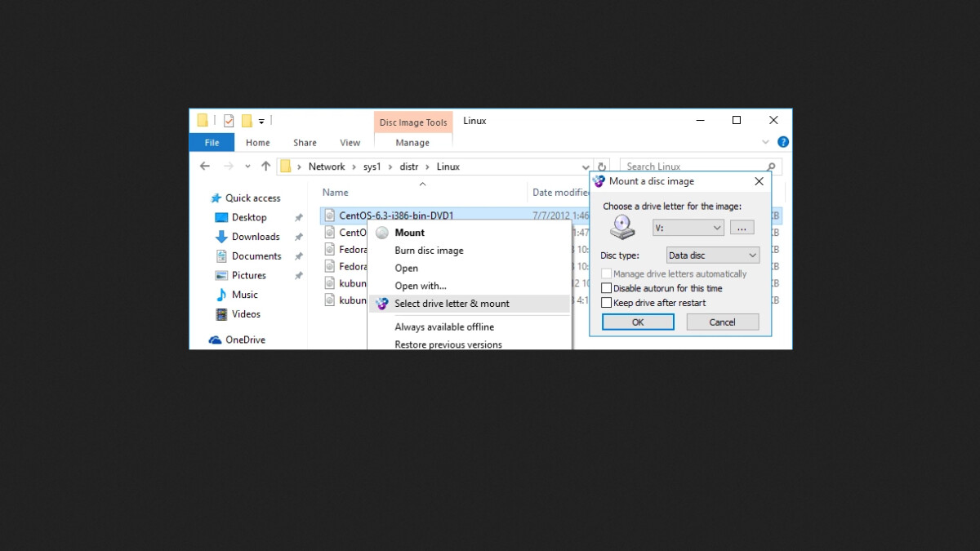The image size is (980, 551).
Task: Click the Refresh icon beside the address bar
Action: point(602,166)
